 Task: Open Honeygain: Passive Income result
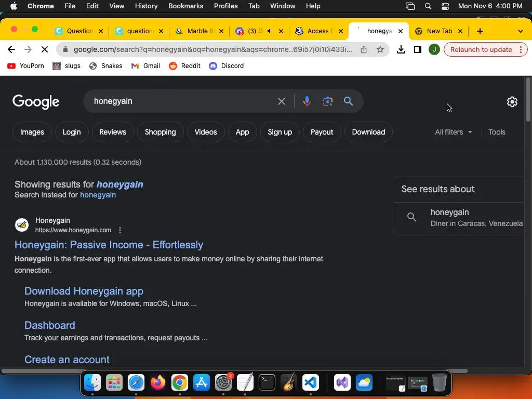click(x=109, y=245)
